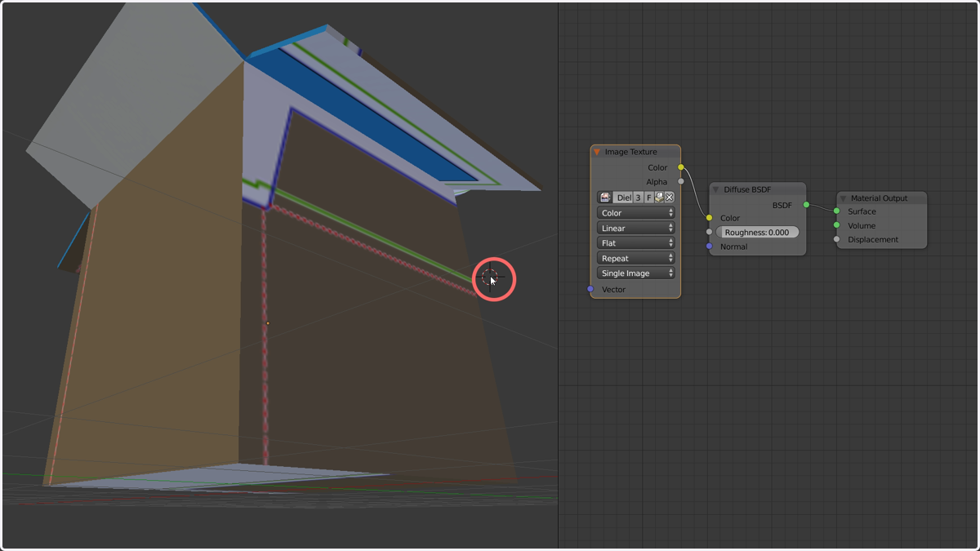Screen dimensions: 980x551
Task: Click the Displacement input socket
Action: click(836, 239)
